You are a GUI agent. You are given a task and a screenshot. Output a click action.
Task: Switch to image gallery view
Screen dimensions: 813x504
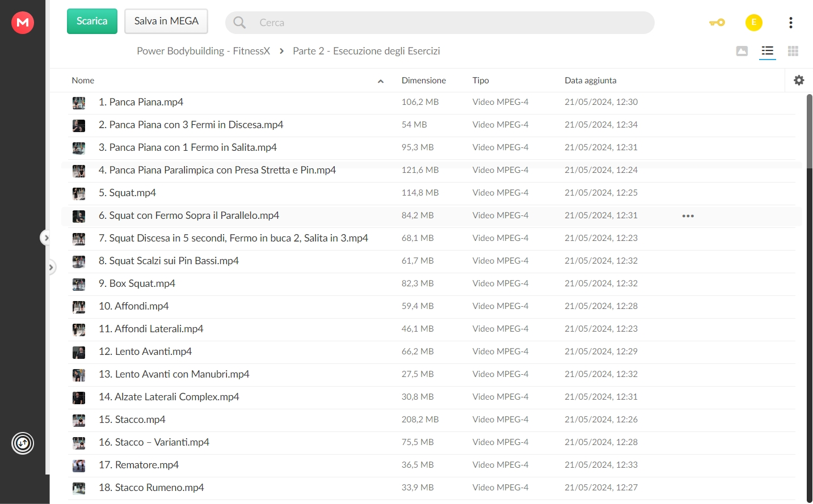tap(742, 51)
